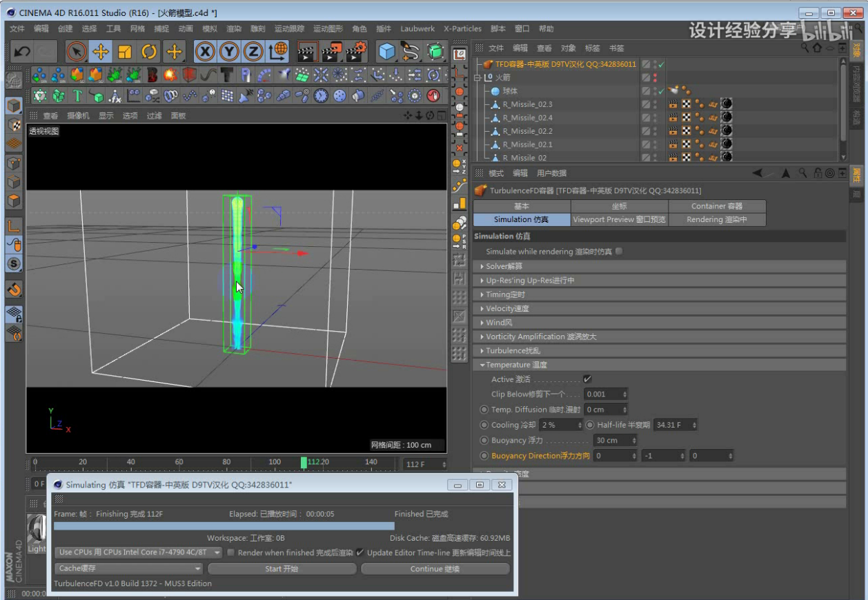Image resolution: width=868 pixels, height=600 pixels.
Task: Click the TurbulenceFD explosion icon in toolbar
Action: click(x=170, y=74)
